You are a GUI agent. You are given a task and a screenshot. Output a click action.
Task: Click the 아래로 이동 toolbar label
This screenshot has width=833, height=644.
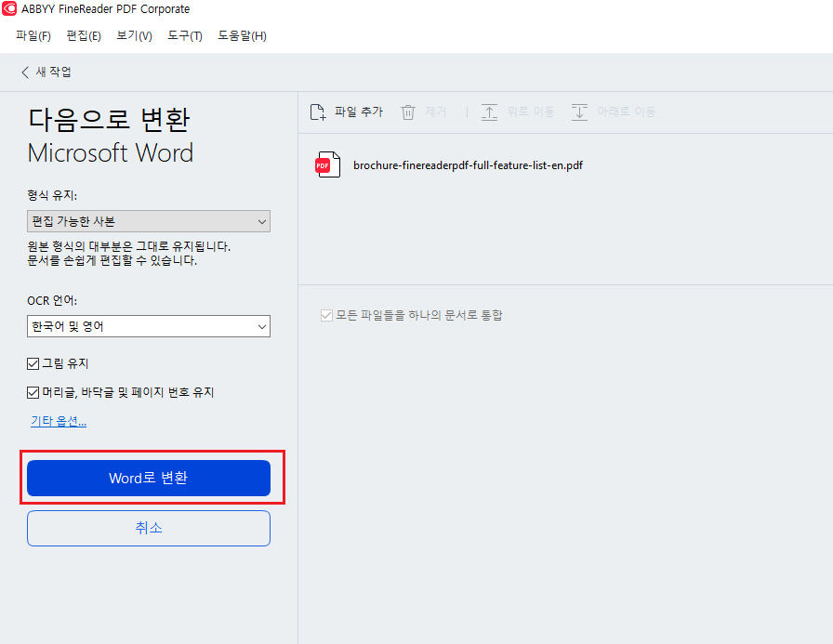tap(626, 112)
